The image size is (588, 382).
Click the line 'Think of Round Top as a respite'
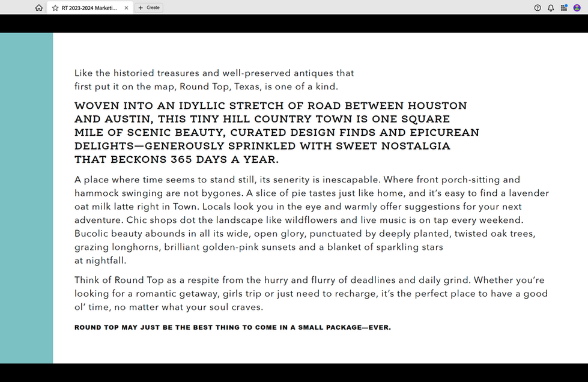309,280
